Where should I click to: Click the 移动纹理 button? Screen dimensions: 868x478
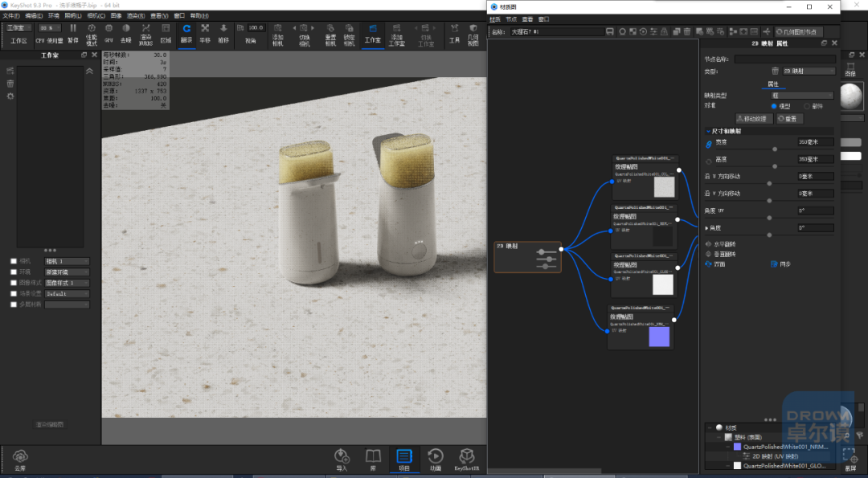coord(754,118)
